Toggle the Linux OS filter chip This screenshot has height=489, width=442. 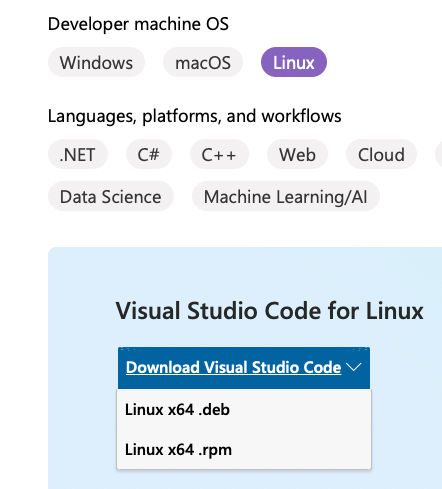point(294,62)
